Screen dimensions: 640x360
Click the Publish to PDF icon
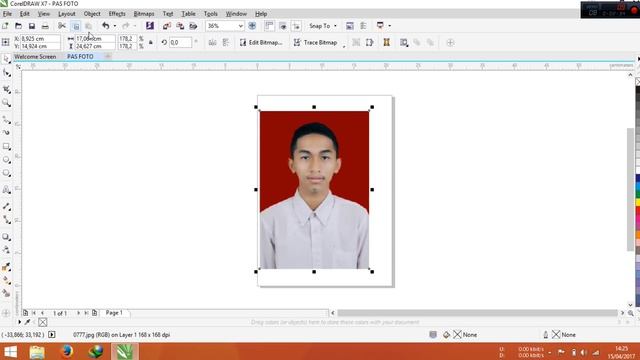pos(193,26)
